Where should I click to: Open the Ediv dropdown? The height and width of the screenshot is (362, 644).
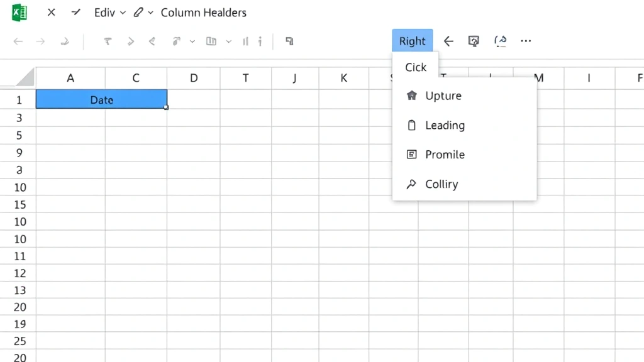coord(109,13)
